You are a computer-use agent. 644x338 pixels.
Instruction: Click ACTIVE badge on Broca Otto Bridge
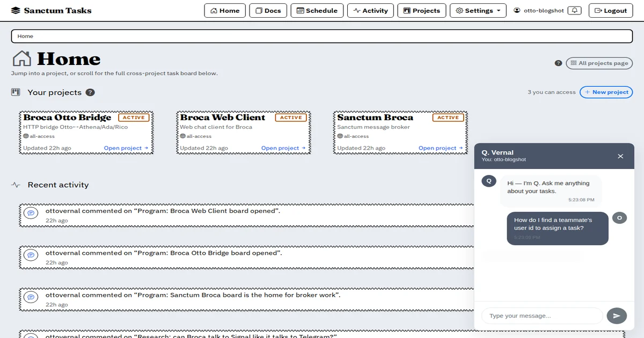[134, 117]
